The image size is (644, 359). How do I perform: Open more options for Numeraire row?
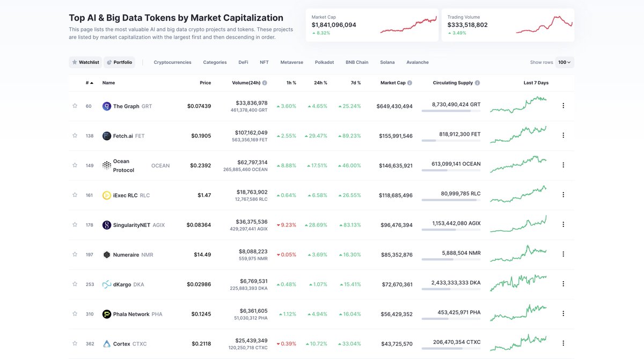tap(563, 254)
